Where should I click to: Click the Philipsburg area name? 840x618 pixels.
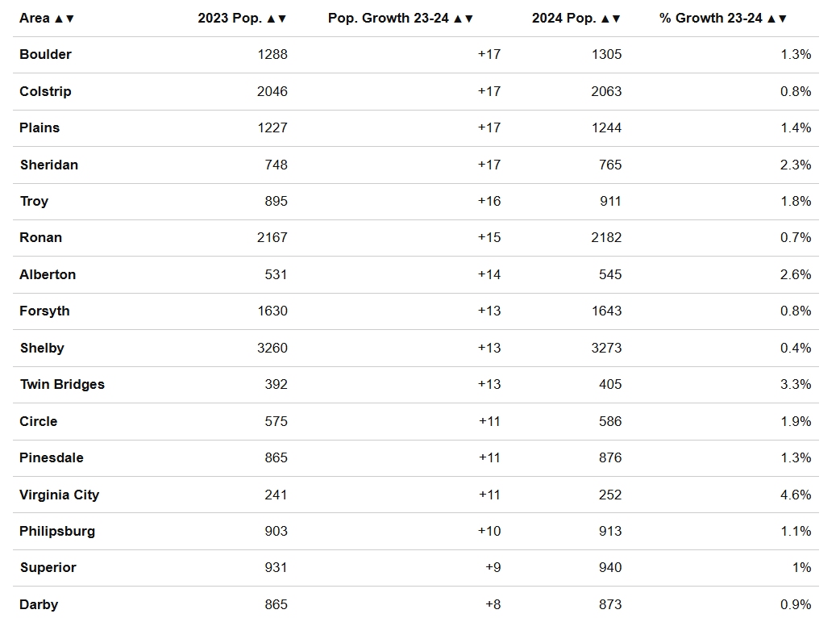pos(57,531)
